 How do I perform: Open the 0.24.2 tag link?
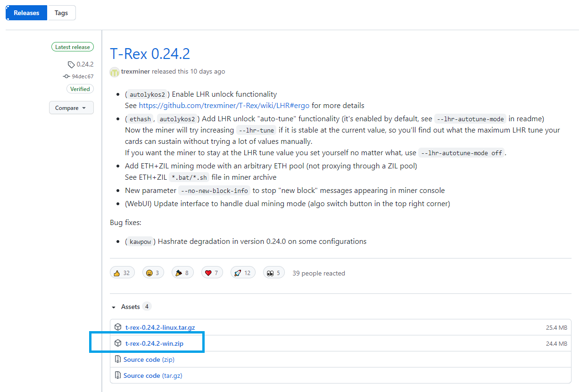pyautogui.click(x=85, y=65)
